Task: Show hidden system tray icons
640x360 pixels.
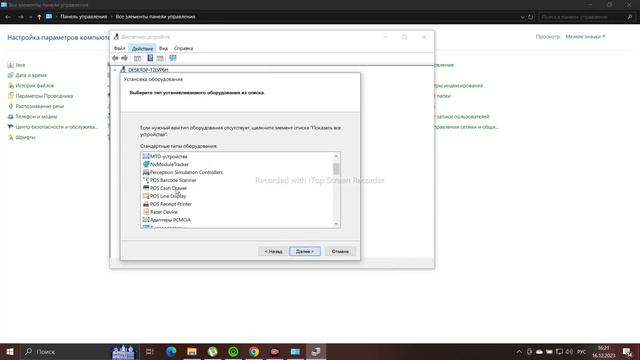Action: [x=519, y=352]
